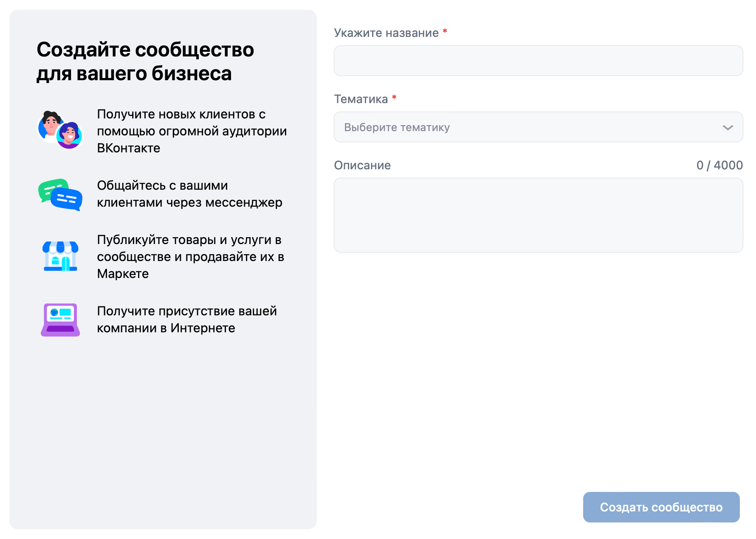756x539 pixels.
Task: Click the green and blue chat bubbles icon
Action: point(60,194)
